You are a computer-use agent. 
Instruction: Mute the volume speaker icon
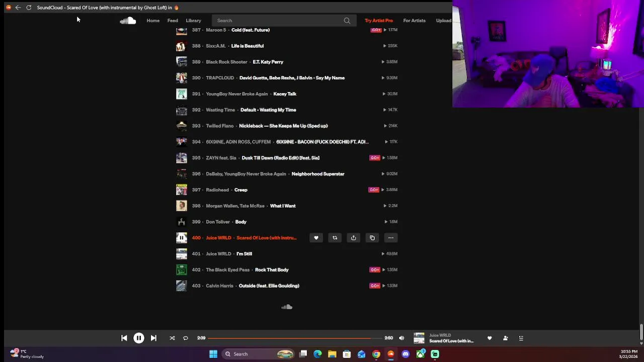point(401,338)
